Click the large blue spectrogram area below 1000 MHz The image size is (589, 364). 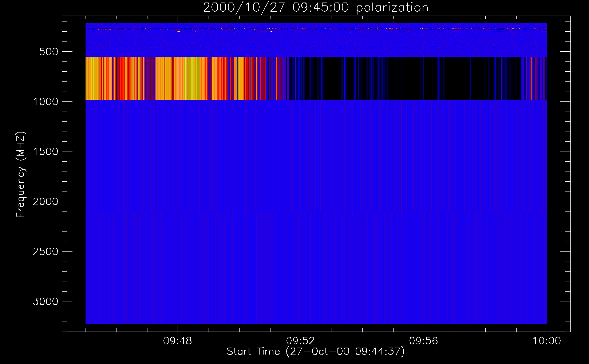coord(316,212)
